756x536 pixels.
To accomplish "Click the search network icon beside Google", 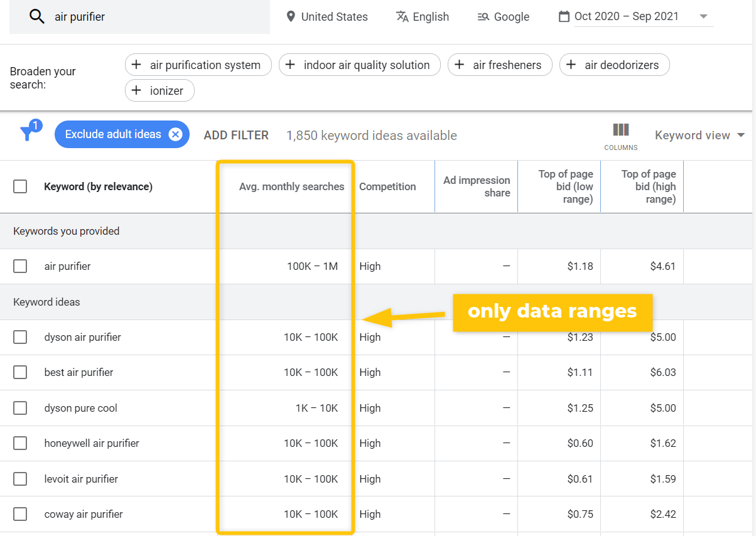I will click(x=483, y=17).
